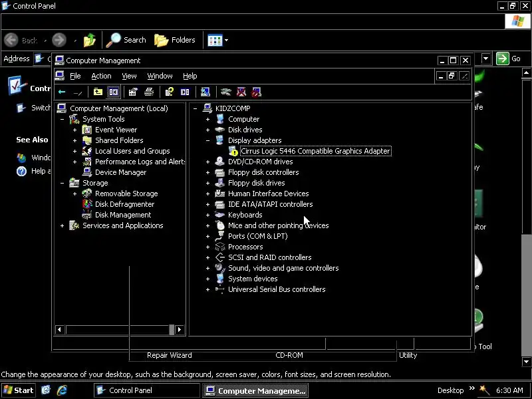Click Search button in Control Panel toolbar
Screen dimensions: 532x399
point(126,40)
